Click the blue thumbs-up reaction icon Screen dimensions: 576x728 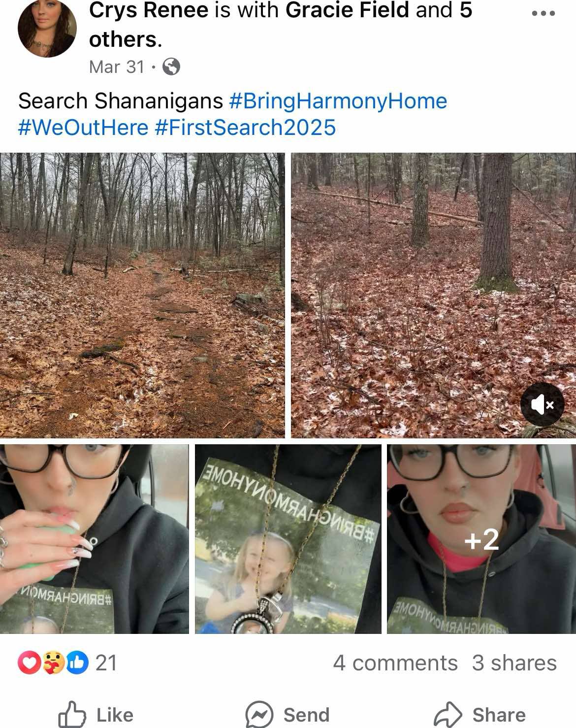pyautogui.click(x=77, y=662)
